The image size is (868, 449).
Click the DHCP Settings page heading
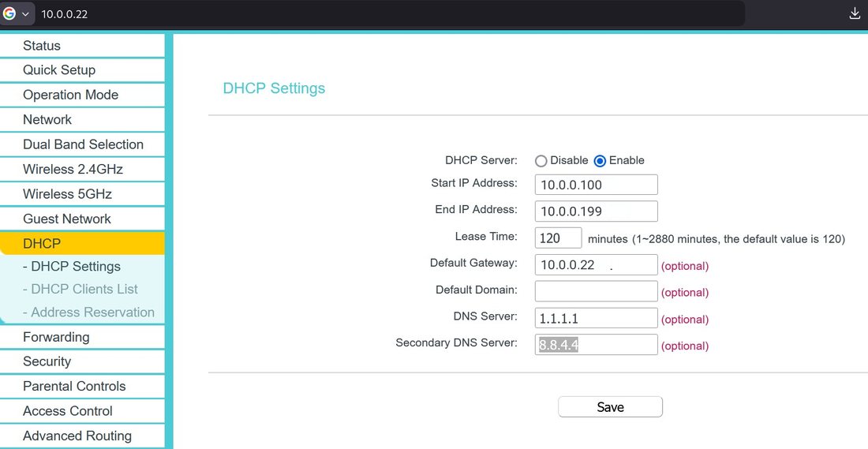pyautogui.click(x=274, y=88)
